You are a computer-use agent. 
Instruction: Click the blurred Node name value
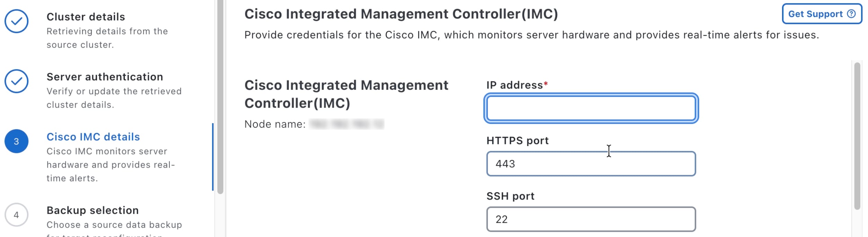pos(347,124)
